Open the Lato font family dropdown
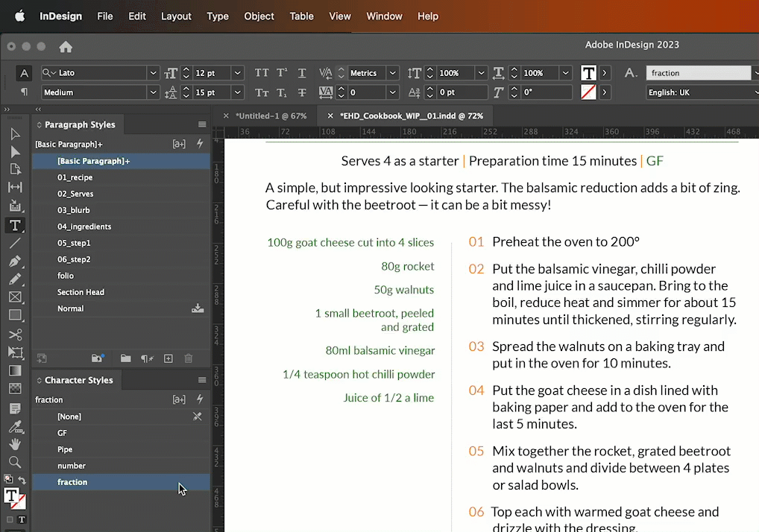The width and height of the screenshot is (759, 532). [153, 73]
